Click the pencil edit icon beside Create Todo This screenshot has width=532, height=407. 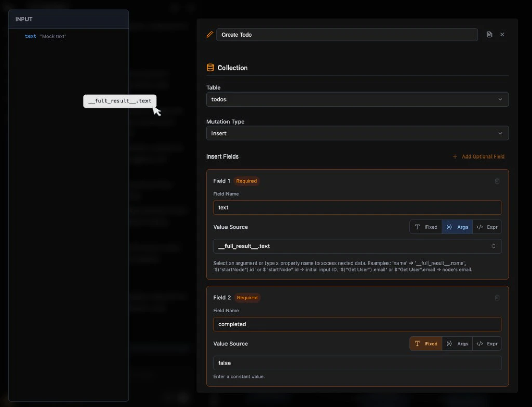(x=210, y=35)
